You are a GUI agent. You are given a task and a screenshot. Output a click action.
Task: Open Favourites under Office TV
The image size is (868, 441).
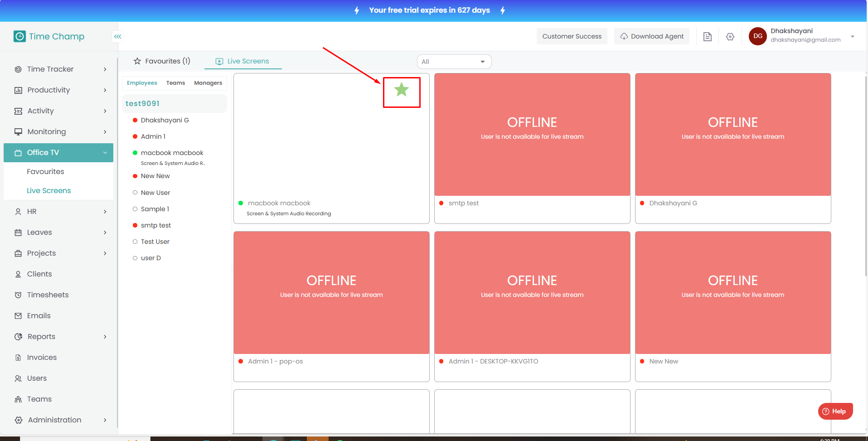[45, 172]
